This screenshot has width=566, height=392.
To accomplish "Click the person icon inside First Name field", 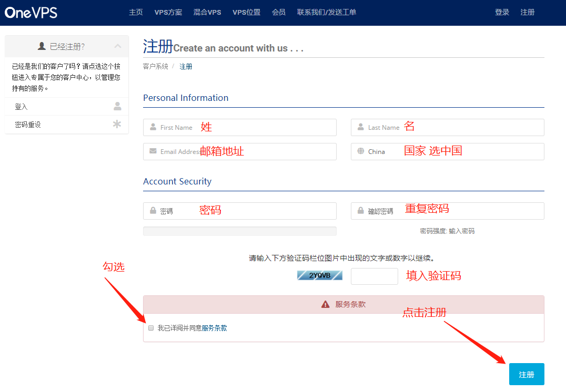I will pos(151,127).
